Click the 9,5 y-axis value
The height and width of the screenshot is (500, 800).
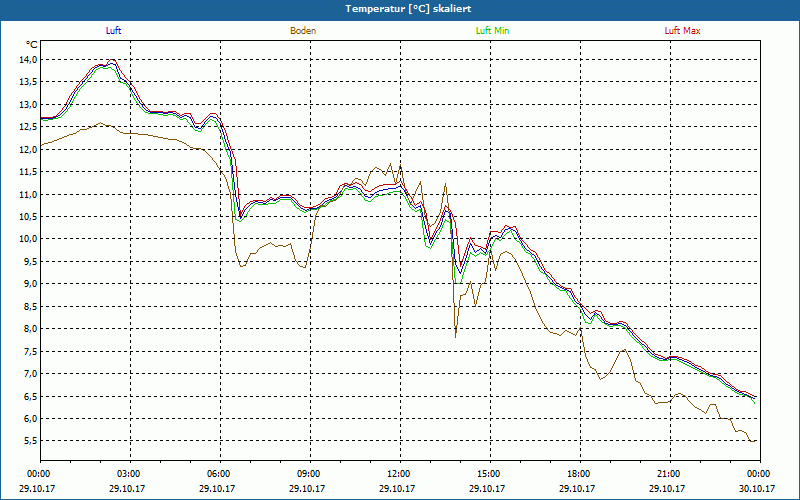(31, 262)
